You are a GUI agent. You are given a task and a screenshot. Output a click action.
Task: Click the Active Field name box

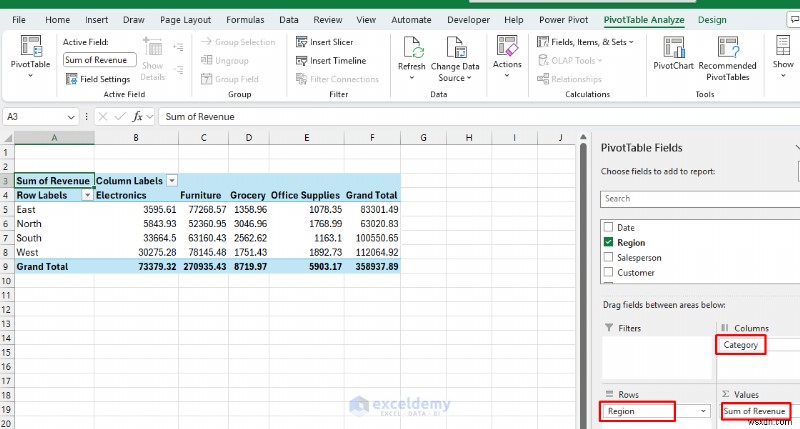pyautogui.click(x=99, y=60)
